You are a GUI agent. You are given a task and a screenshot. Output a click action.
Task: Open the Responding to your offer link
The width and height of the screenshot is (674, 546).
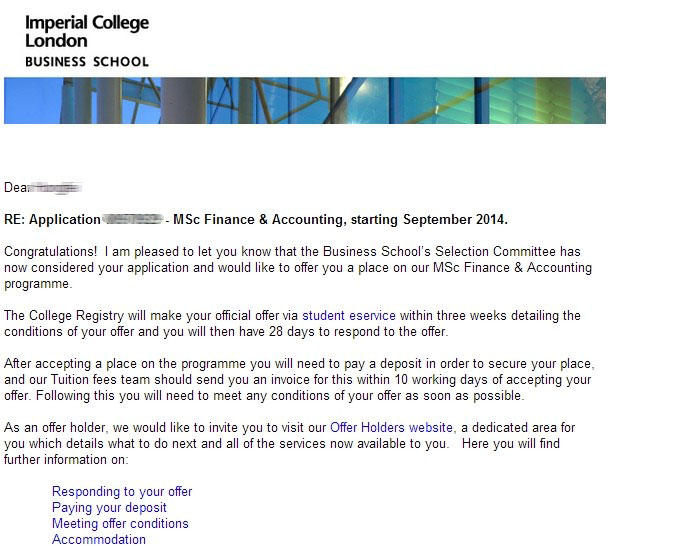[122, 492]
